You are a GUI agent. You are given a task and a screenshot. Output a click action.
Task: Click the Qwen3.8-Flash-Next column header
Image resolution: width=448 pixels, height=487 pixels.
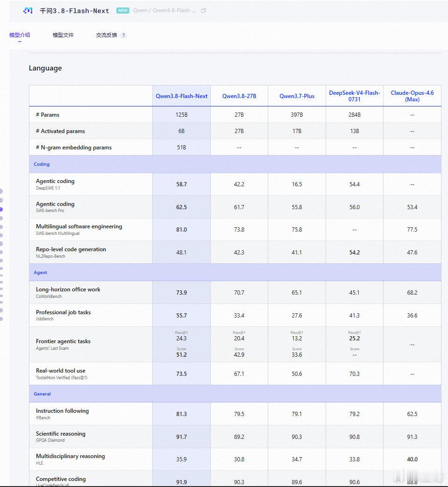point(181,96)
